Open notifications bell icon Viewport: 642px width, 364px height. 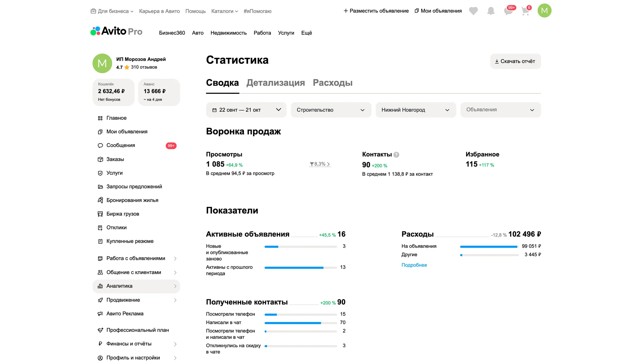click(x=491, y=11)
